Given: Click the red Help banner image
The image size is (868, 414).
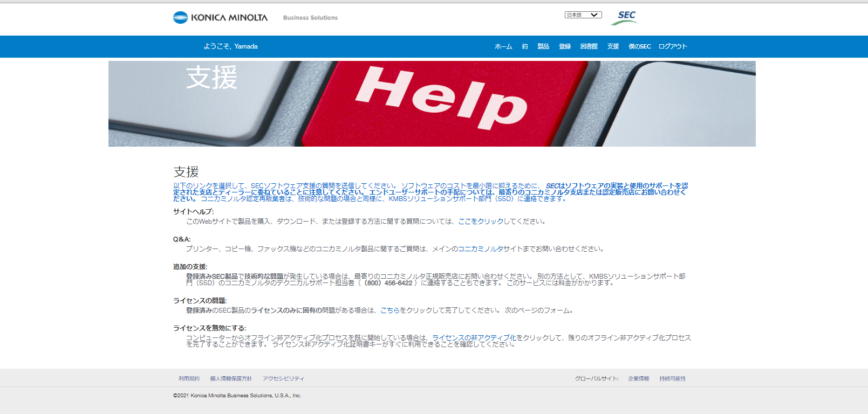Looking at the screenshot, I should pos(432,103).
